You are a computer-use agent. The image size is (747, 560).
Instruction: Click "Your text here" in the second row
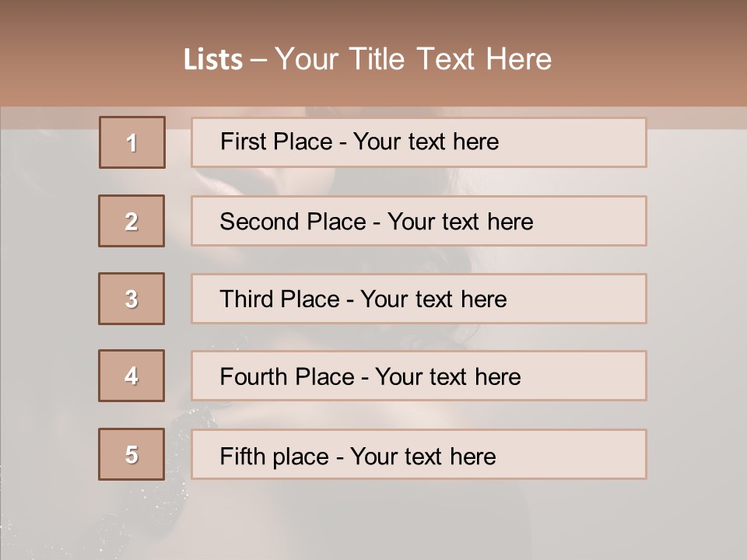tap(460, 222)
